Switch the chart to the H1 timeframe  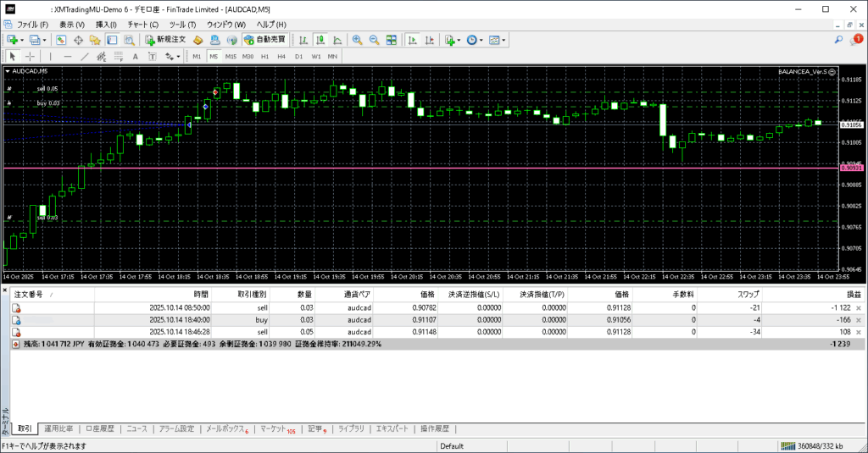click(x=264, y=57)
